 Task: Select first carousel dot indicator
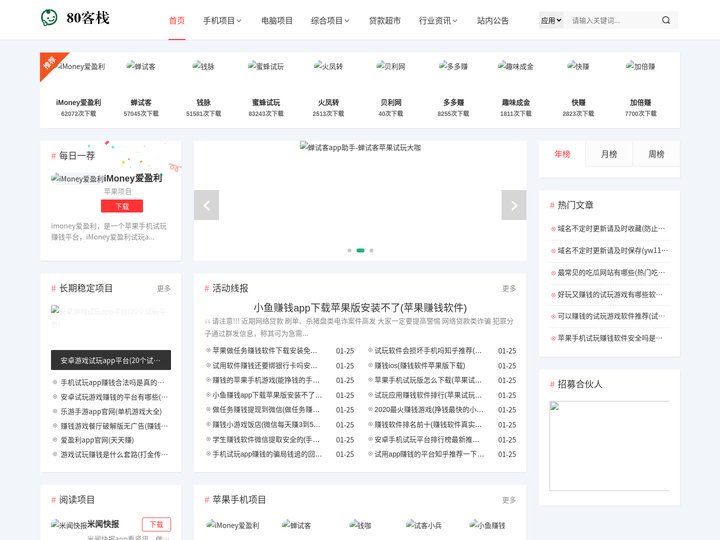click(x=349, y=250)
